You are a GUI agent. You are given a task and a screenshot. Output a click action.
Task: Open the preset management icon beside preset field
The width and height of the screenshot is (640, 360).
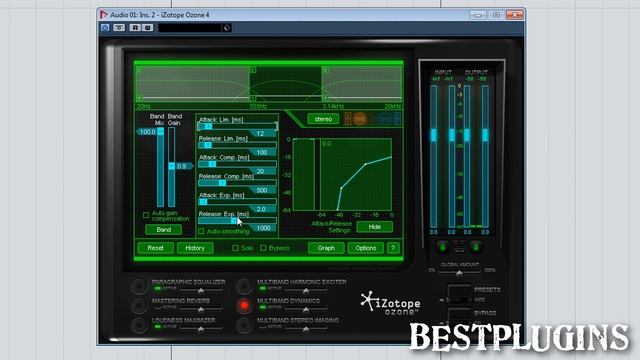coord(227,28)
